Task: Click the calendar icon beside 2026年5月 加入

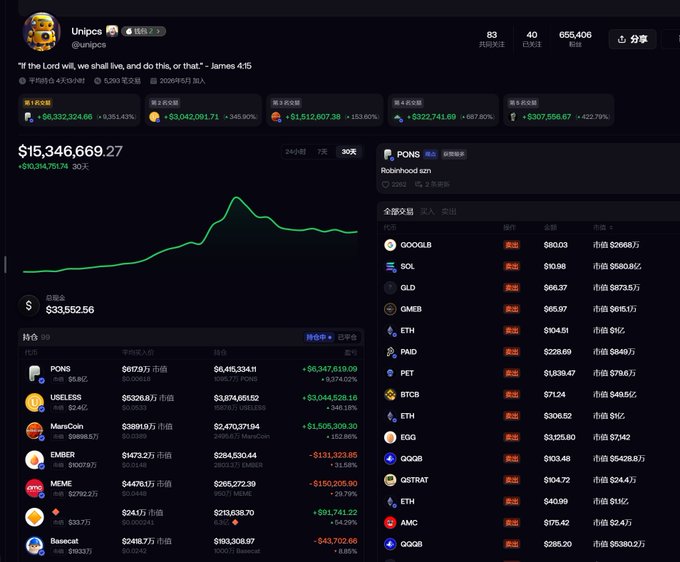Action: tap(153, 81)
